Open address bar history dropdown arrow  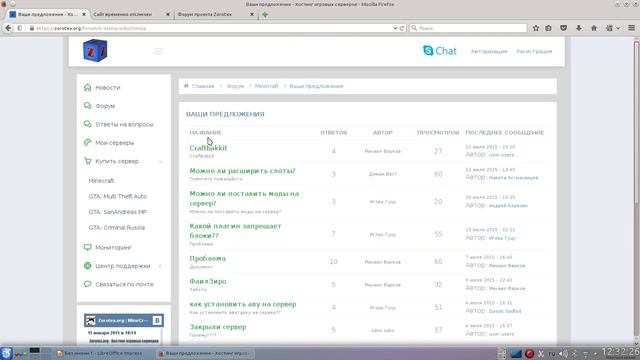[395, 28]
